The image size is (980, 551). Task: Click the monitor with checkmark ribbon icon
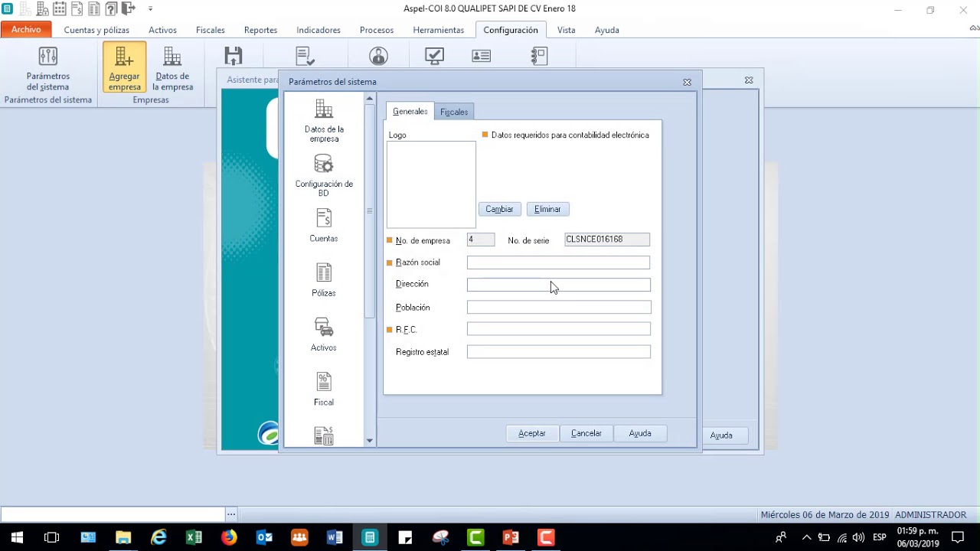(x=434, y=56)
